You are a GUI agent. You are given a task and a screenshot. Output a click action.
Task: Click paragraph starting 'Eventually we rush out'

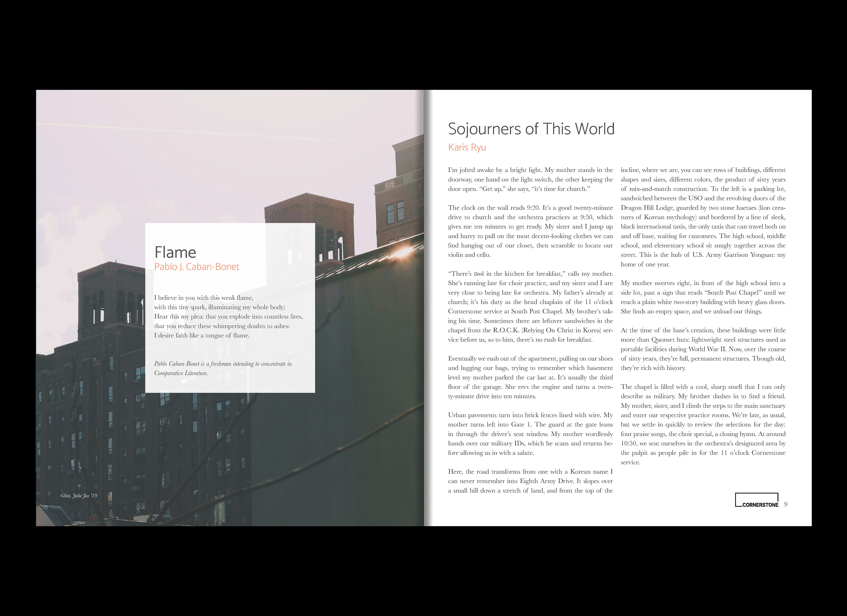(530, 377)
